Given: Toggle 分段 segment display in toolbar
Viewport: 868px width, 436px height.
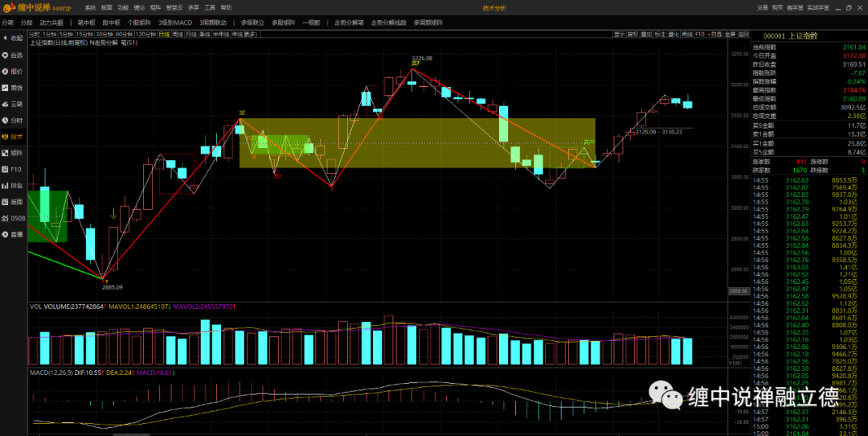Looking at the screenshot, I should point(27,23).
